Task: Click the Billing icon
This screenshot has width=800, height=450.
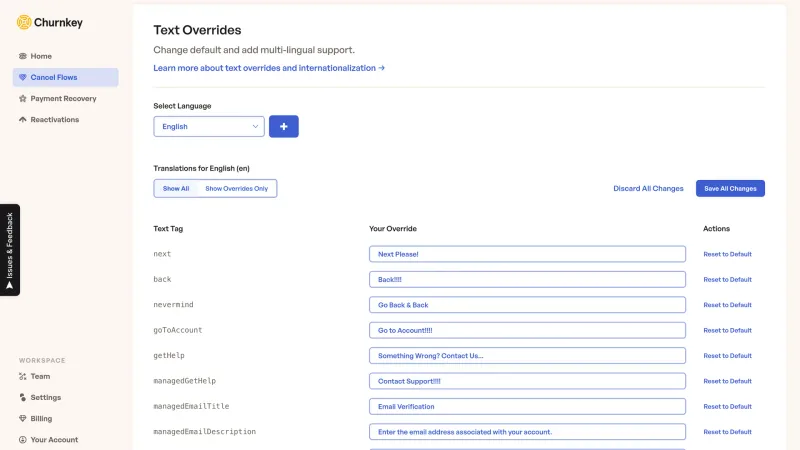Action: click(22, 418)
